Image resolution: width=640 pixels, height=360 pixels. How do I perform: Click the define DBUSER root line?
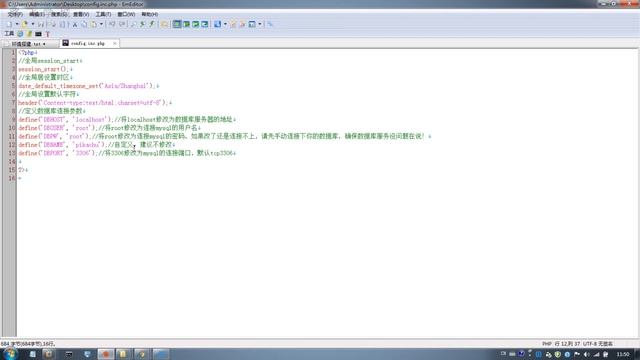pyautogui.click(x=109, y=128)
